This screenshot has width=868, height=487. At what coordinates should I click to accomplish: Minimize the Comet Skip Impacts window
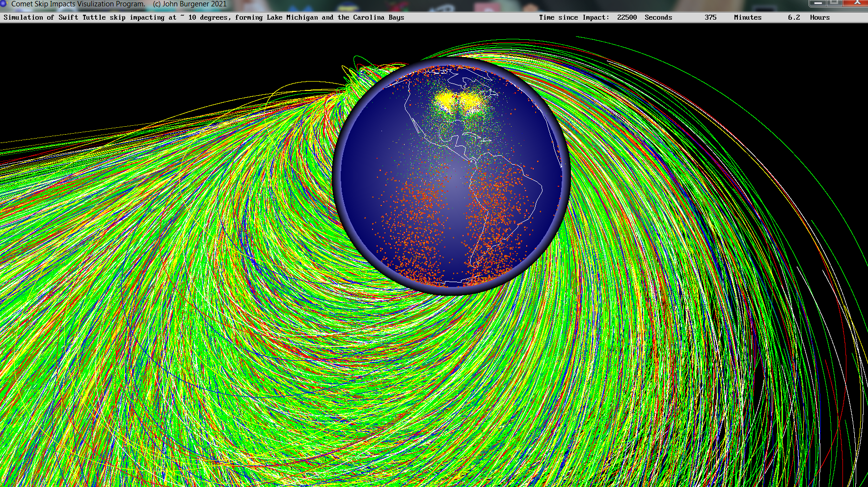coord(818,3)
